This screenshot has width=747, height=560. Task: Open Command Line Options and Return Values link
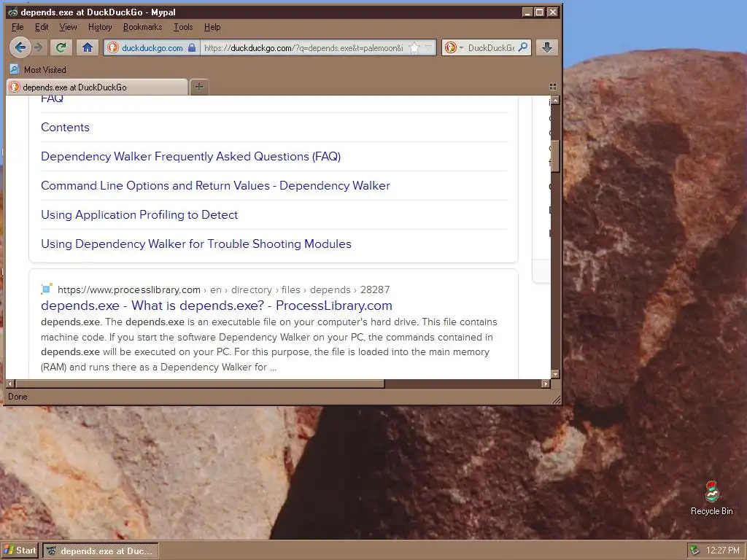[x=215, y=185]
